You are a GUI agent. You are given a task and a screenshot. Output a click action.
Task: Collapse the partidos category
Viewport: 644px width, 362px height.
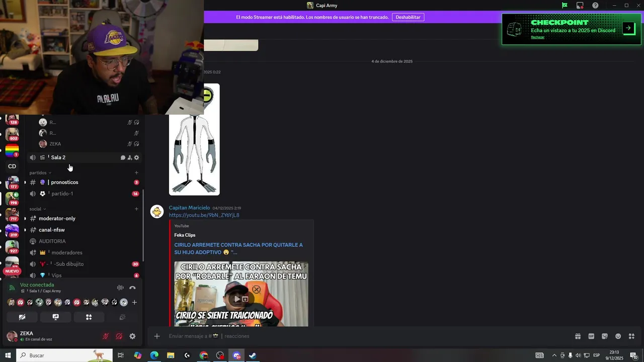pyautogui.click(x=40, y=172)
